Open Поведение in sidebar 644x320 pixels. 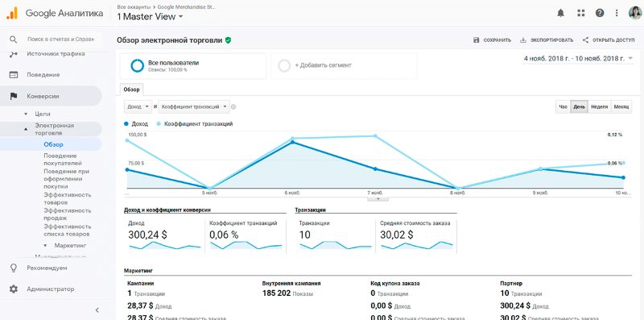43,75
